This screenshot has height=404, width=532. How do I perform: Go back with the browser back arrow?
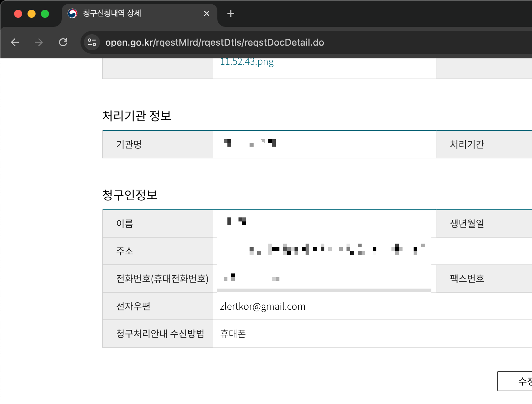pos(15,42)
